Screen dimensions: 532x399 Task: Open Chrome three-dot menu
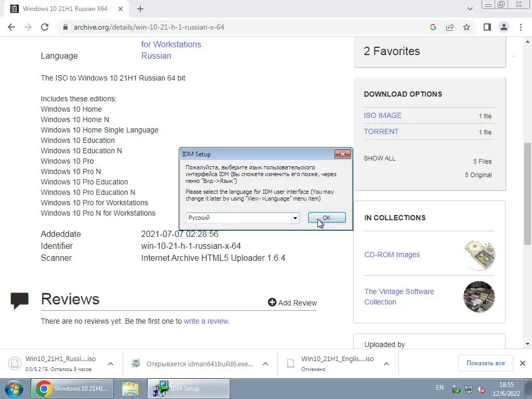(521, 27)
